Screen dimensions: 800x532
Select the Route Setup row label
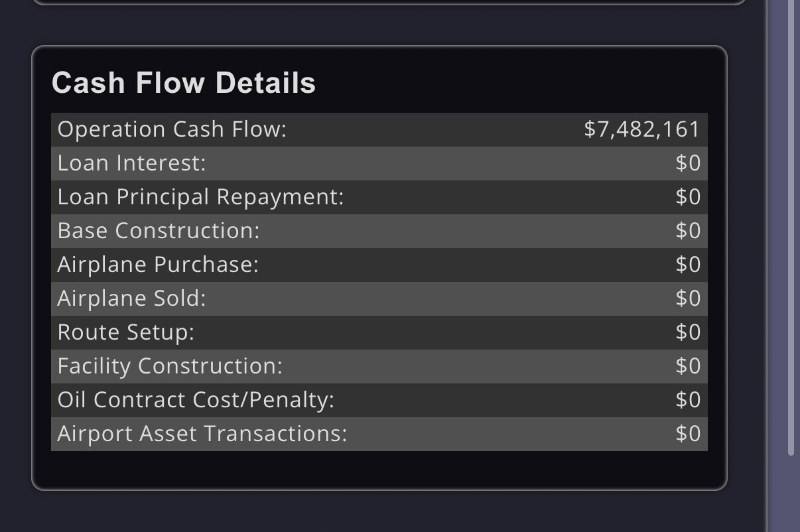pos(126,332)
